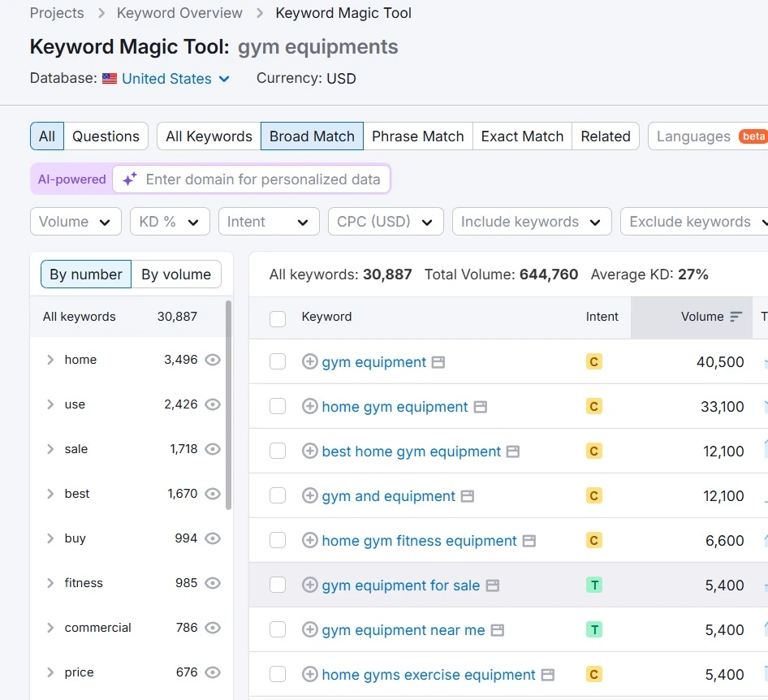Switch to the Questions tab
The image size is (768, 700).
point(106,136)
